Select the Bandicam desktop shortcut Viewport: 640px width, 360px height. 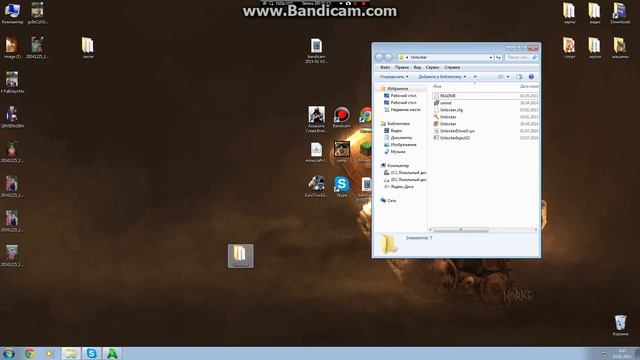tap(342, 118)
